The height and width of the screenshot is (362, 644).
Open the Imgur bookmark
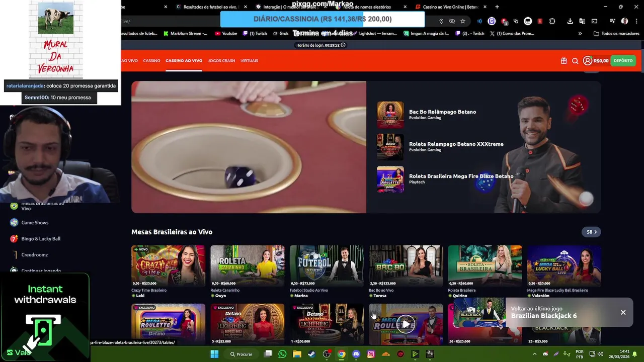[426, 34]
